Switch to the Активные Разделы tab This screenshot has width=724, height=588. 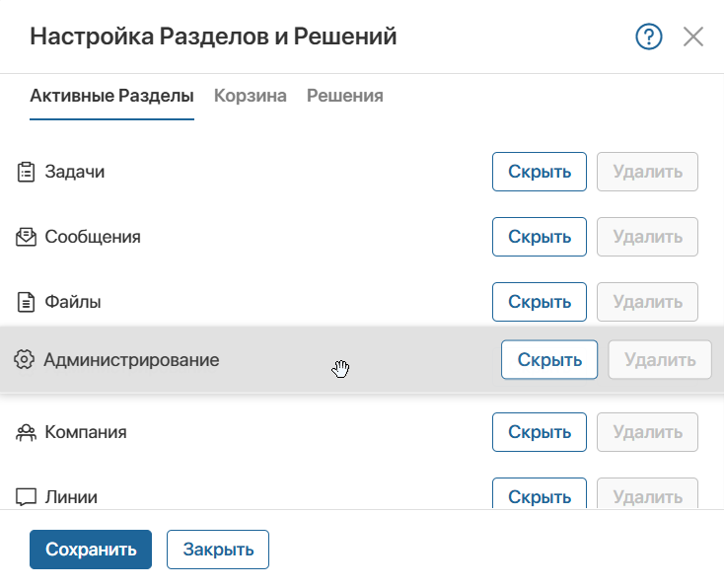click(x=111, y=96)
